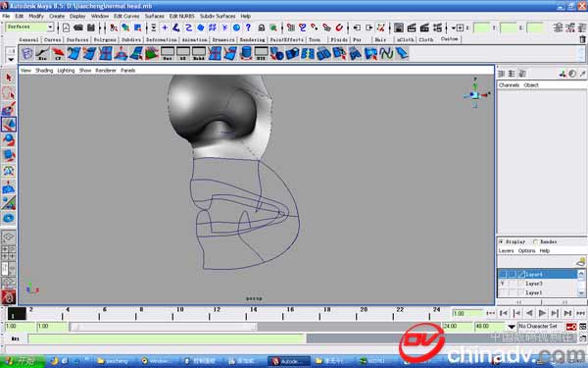588x368 pixels.
Task: Open the shelf menu down arrow
Action: [11, 59]
